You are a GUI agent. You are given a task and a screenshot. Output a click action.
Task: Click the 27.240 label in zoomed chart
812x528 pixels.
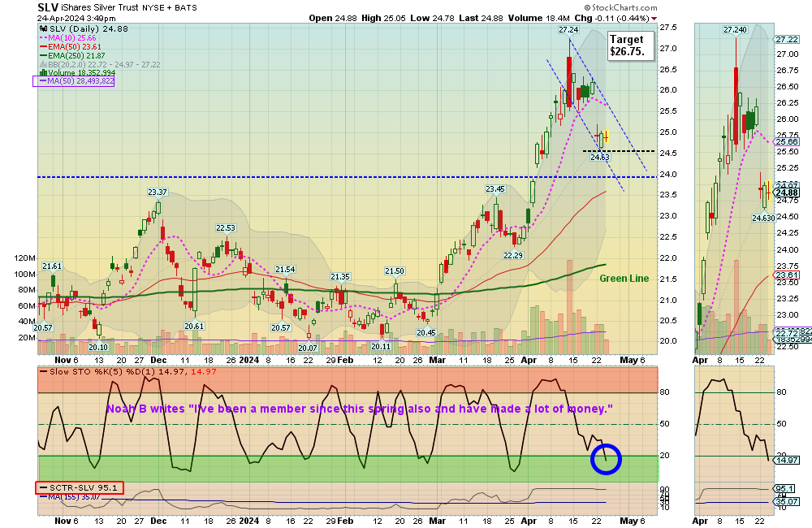point(736,30)
